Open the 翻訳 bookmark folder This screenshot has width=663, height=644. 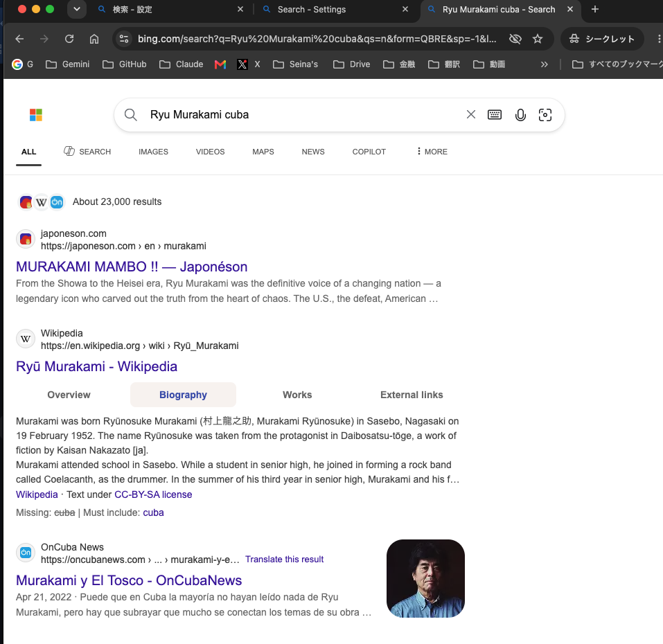[x=444, y=64]
